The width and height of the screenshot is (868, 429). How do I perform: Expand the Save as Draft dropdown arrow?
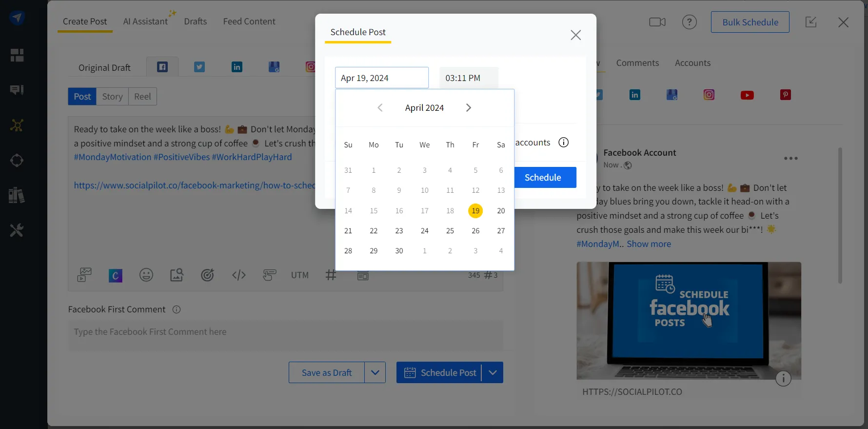point(375,373)
